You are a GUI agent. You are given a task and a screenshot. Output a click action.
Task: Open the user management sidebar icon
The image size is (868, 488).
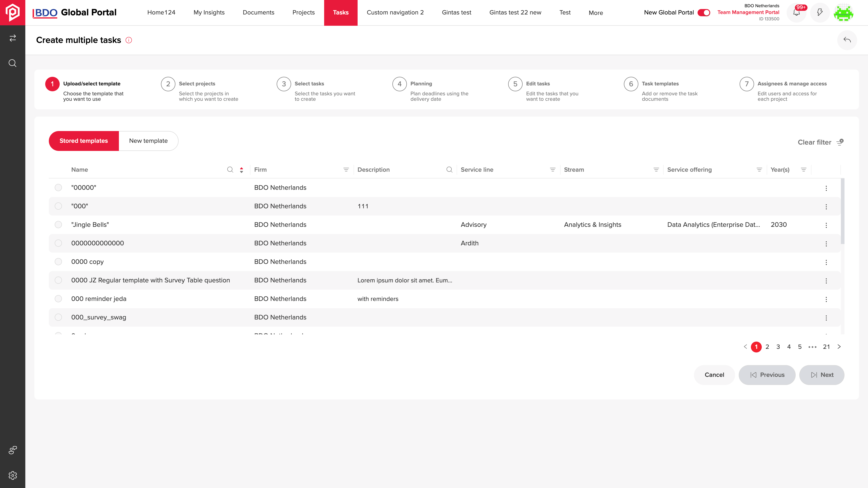[12, 450]
